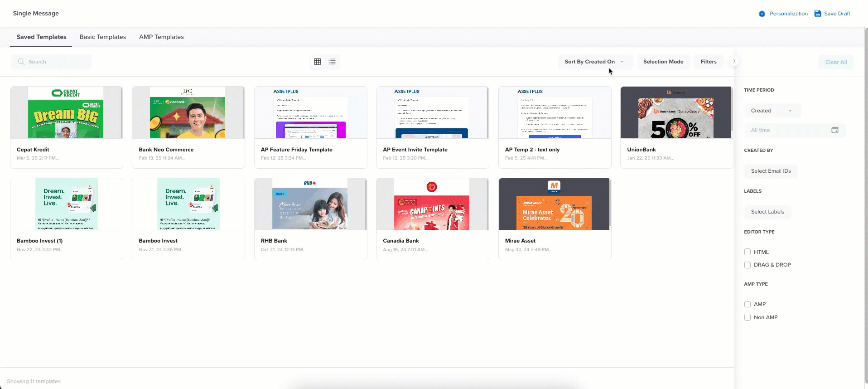
Task: Check the DRAG & DROP checkbox
Action: pos(747,265)
